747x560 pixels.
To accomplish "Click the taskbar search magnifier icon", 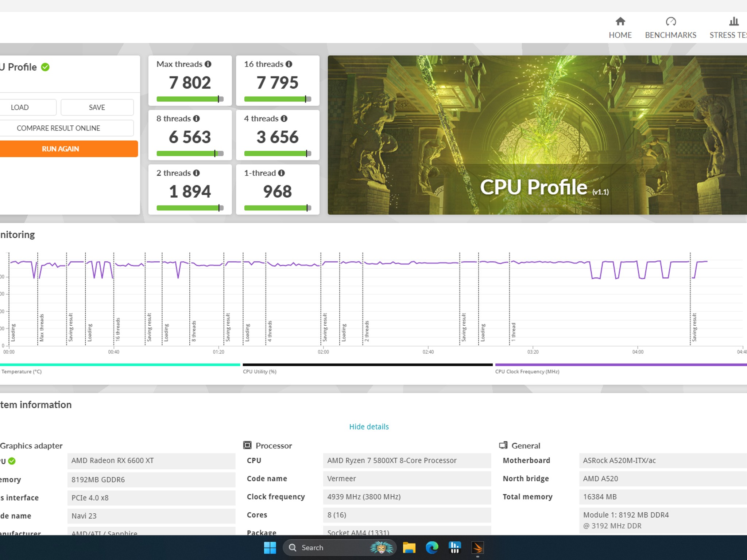I will (293, 548).
